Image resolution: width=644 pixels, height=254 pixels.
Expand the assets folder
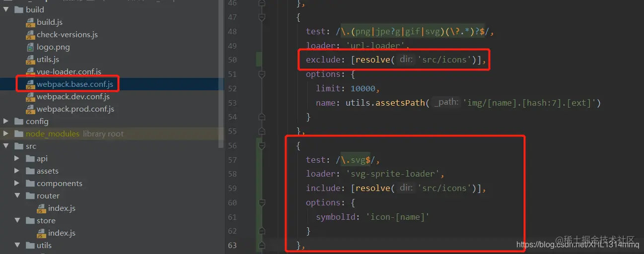tap(17, 171)
